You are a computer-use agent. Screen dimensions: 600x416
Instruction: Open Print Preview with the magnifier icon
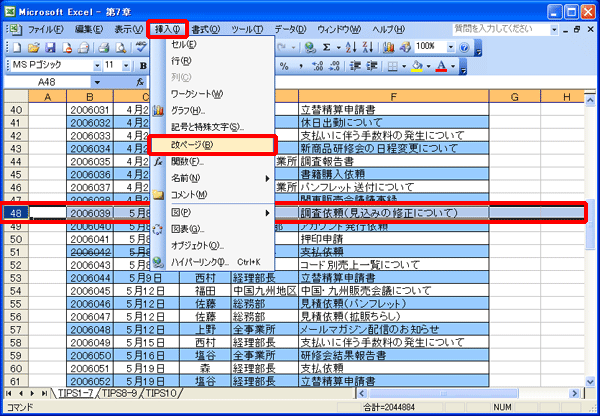[x=121, y=47]
